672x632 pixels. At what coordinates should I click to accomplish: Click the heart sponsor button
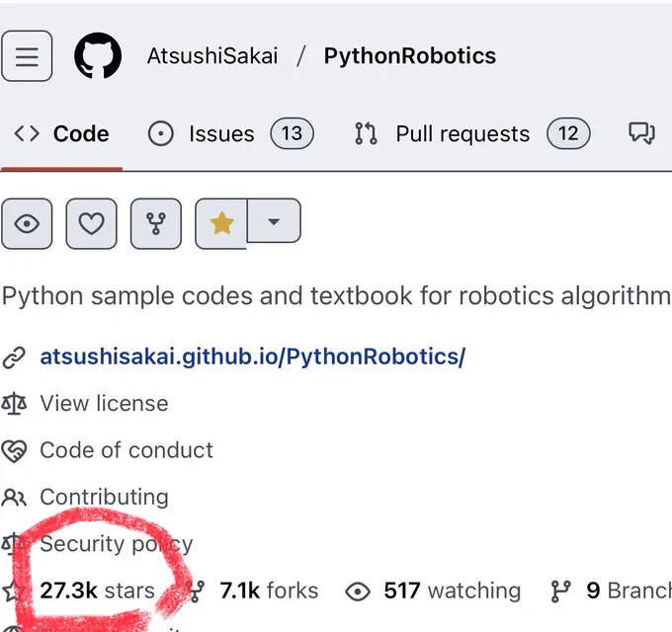point(91,223)
